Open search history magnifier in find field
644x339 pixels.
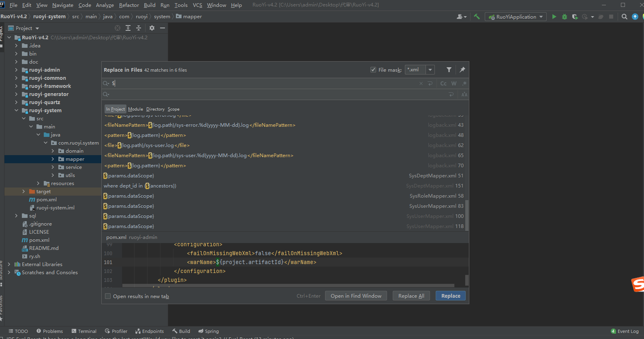[106, 83]
